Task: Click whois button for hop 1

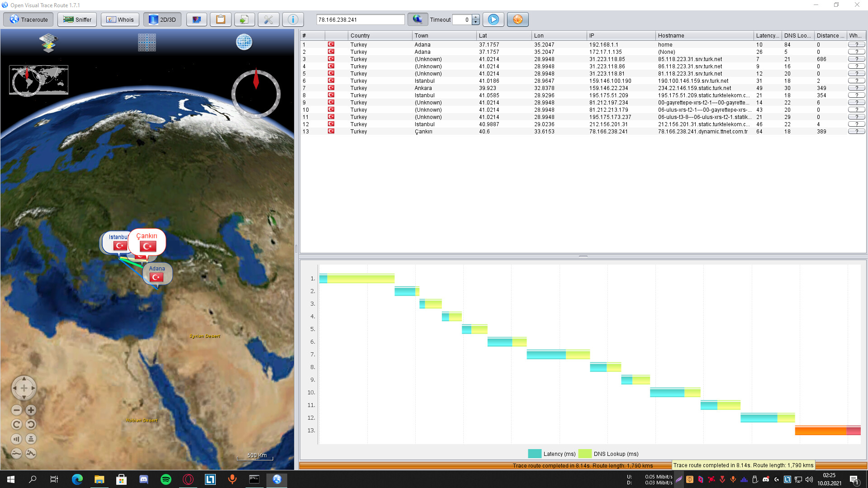Action: 856,44
